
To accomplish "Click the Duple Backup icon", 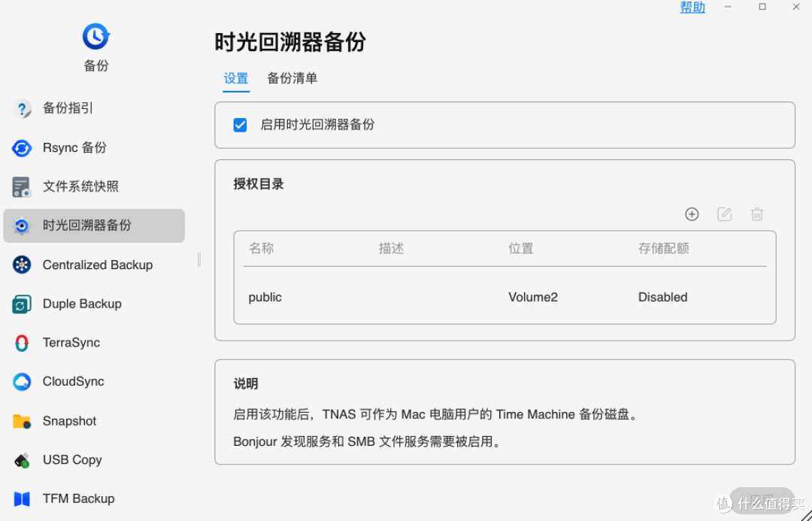I will [22, 304].
